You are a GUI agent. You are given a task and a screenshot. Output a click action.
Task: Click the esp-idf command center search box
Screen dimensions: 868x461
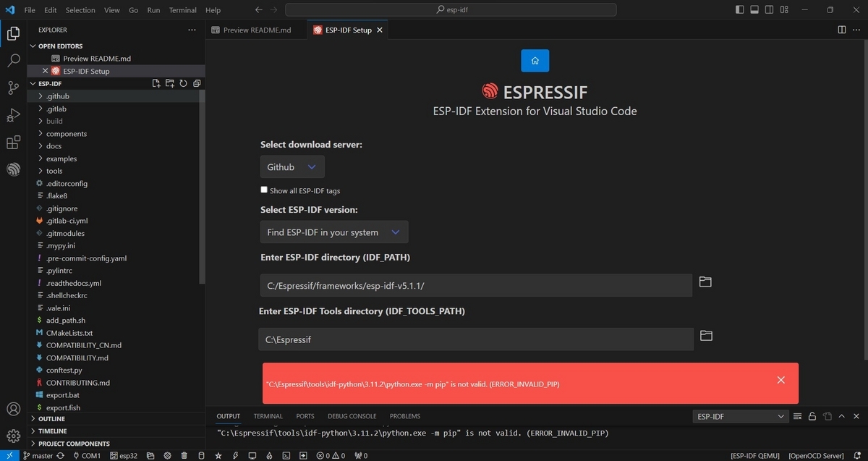451,10
